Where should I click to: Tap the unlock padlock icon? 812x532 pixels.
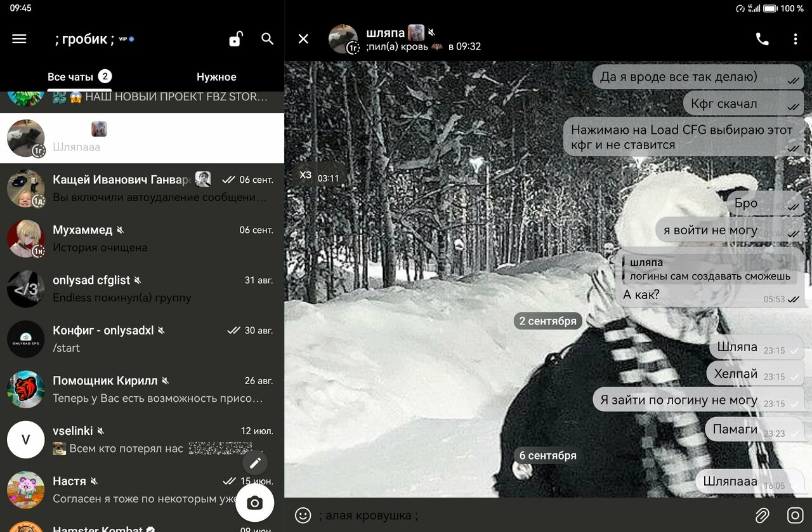(235, 39)
